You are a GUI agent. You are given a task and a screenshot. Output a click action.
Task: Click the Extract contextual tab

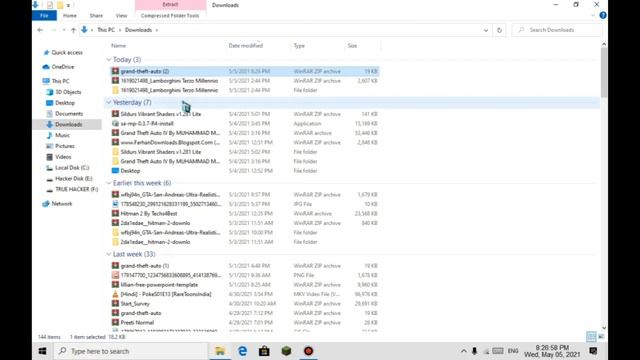pos(170,4)
